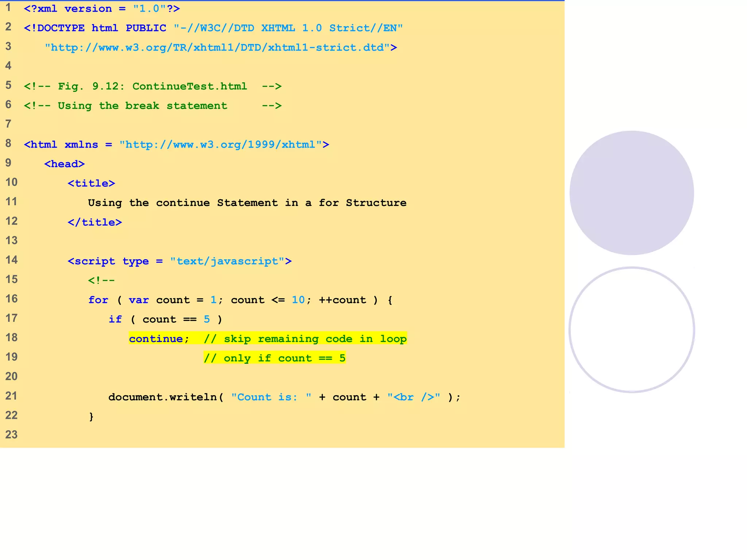This screenshot has width=747, height=560.
Task: Click line number 23
Action: coord(11,435)
